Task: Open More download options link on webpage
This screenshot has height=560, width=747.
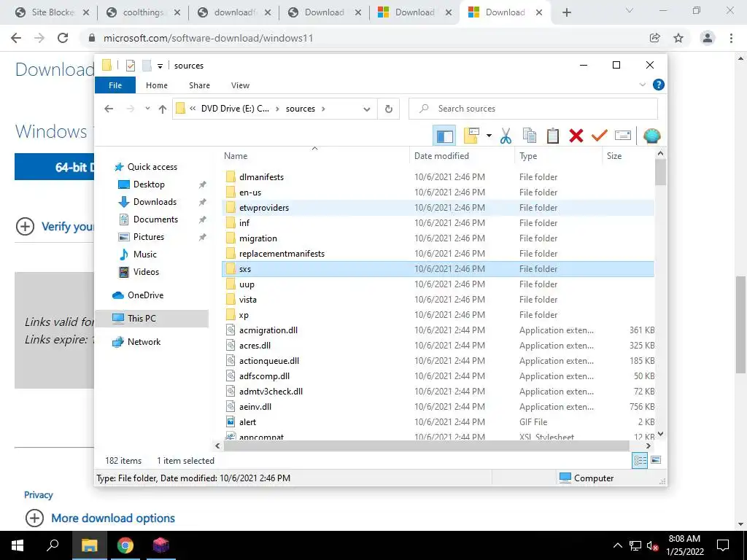Action: point(113,518)
